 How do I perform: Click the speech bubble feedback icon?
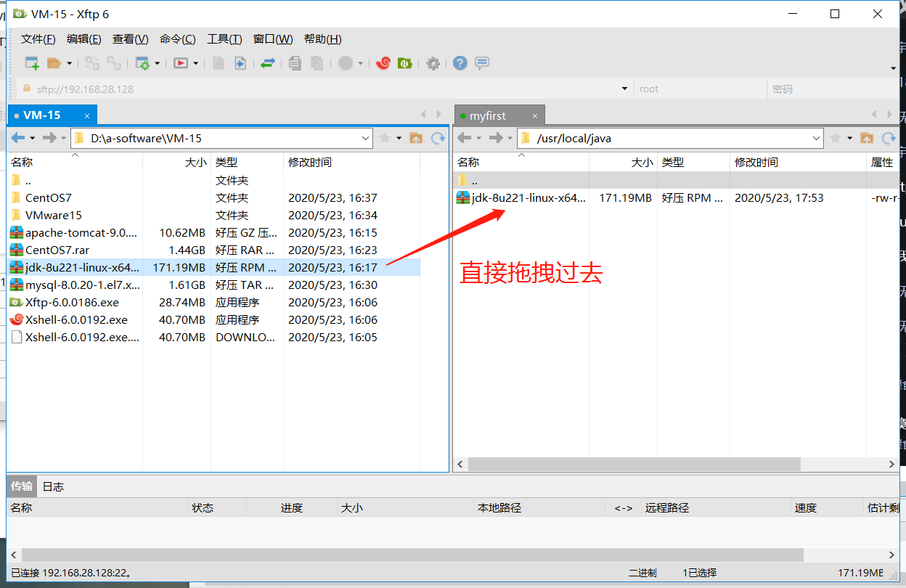pyautogui.click(x=482, y=63)
